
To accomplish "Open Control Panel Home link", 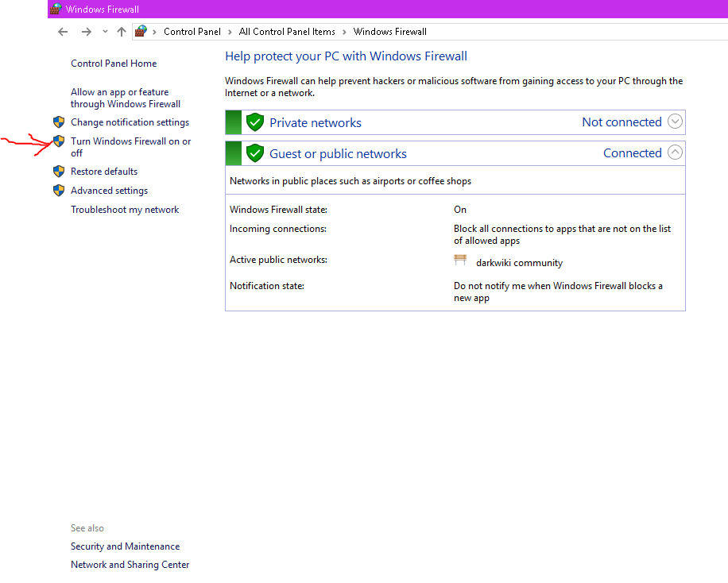I will [x=114, y=63].
